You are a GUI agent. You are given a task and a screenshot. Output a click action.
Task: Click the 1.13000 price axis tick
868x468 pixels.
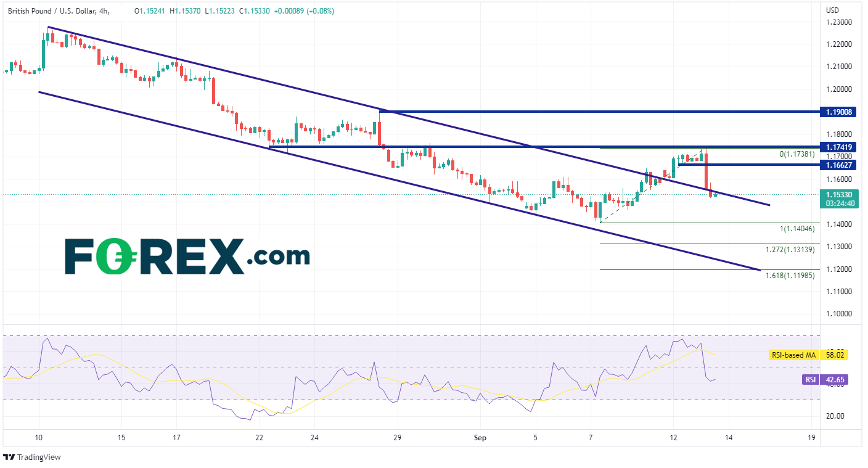point(839,246)
